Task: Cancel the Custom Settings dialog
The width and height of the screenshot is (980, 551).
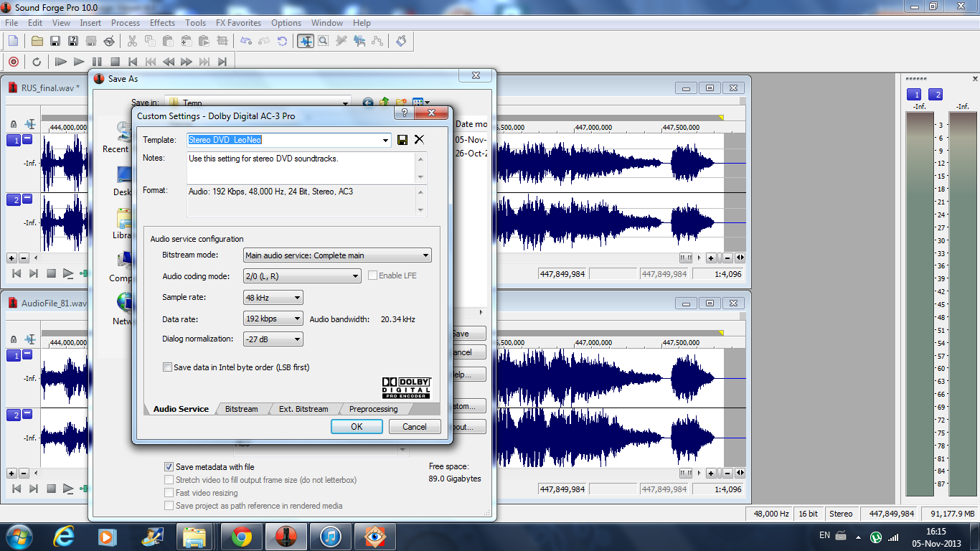Action: (x=414, y=426)
